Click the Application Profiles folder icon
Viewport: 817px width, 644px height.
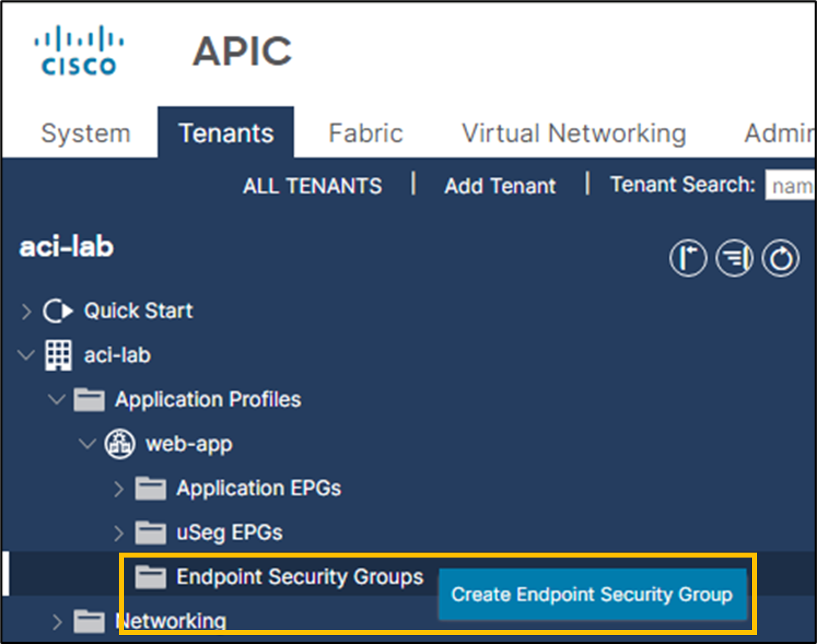click(x=89, y=400)
